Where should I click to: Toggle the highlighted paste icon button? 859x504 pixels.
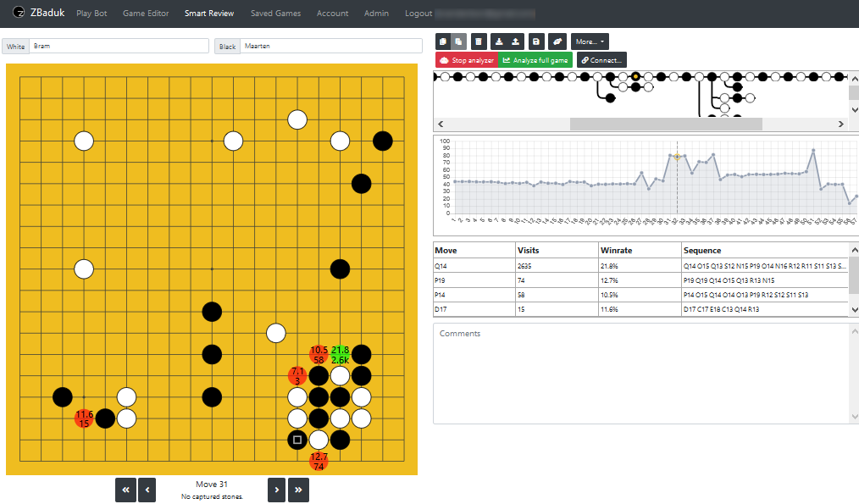click(458, 42)
